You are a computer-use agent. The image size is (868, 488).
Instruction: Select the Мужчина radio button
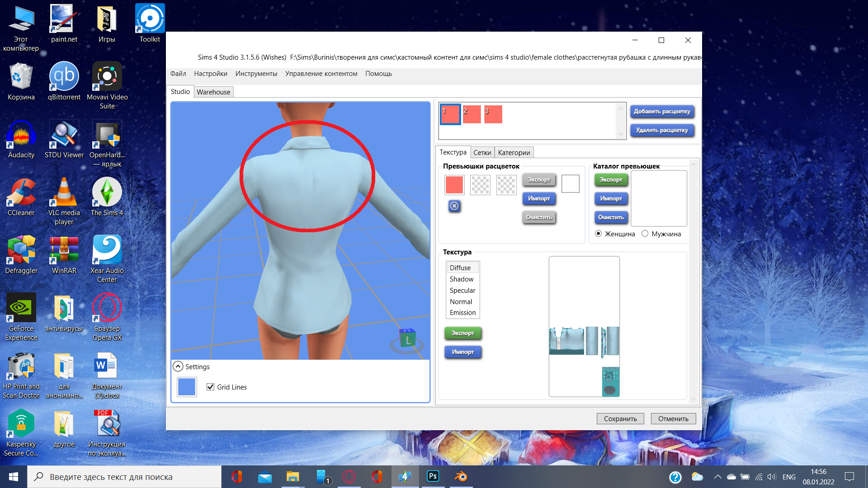coord(645,234)
